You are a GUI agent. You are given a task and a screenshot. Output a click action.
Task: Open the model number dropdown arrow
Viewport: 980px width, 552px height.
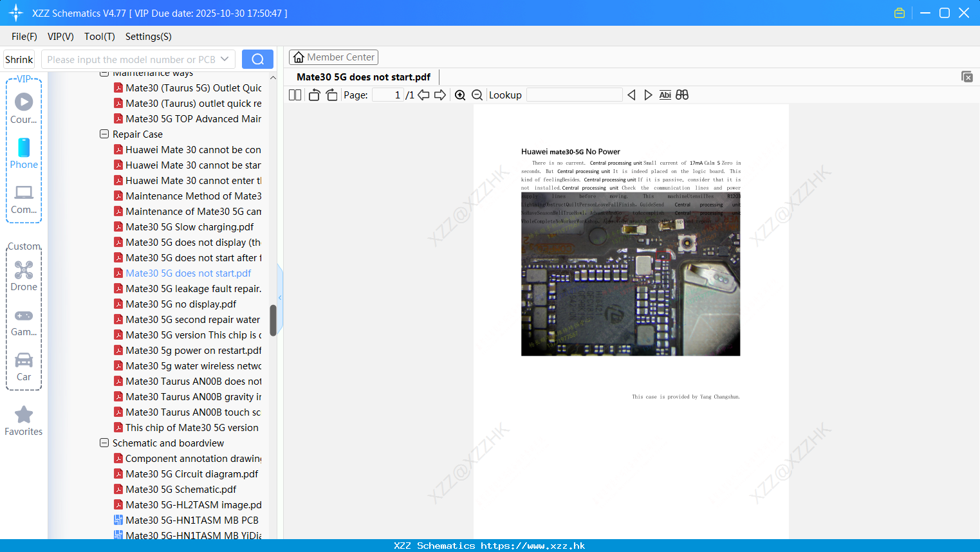click(225, 59)
